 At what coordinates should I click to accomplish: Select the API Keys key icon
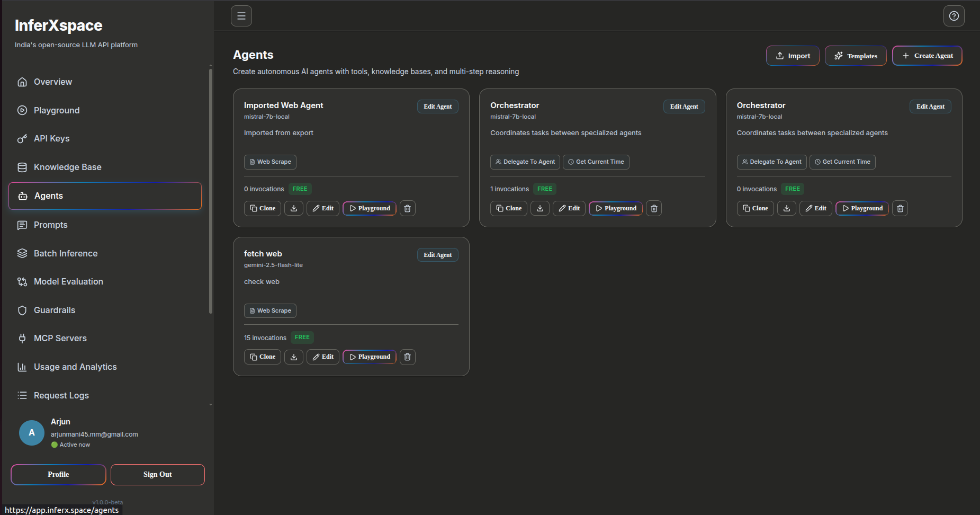(x=22, y=138)
